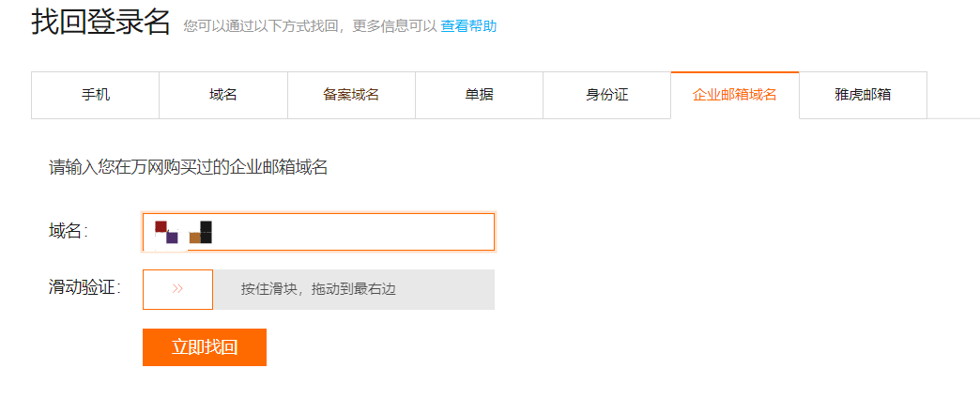Screen dimensions: 980x399
Task: Switch to the 单据 recovery tab
Action: pyautogui.click(x=479, y=95)
